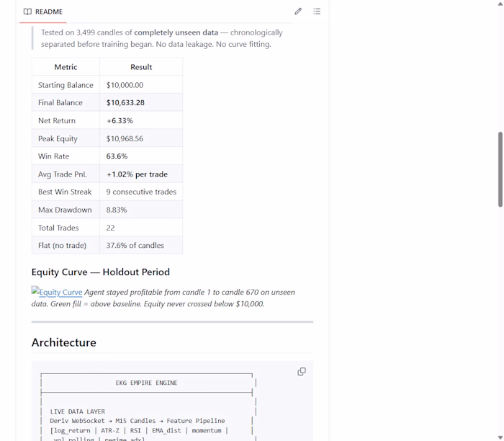Click the Total Trades 22 value
This screenshot has height=441, width=504.
click(x=111, y=228)
